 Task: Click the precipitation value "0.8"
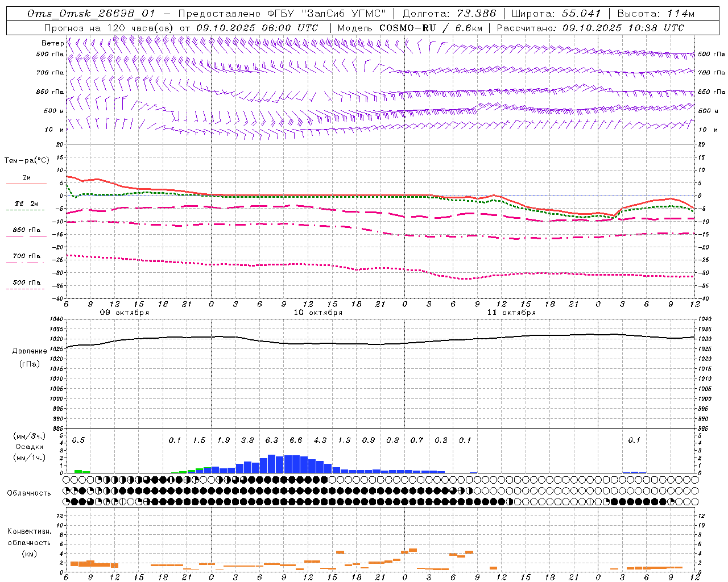point(392,440)
